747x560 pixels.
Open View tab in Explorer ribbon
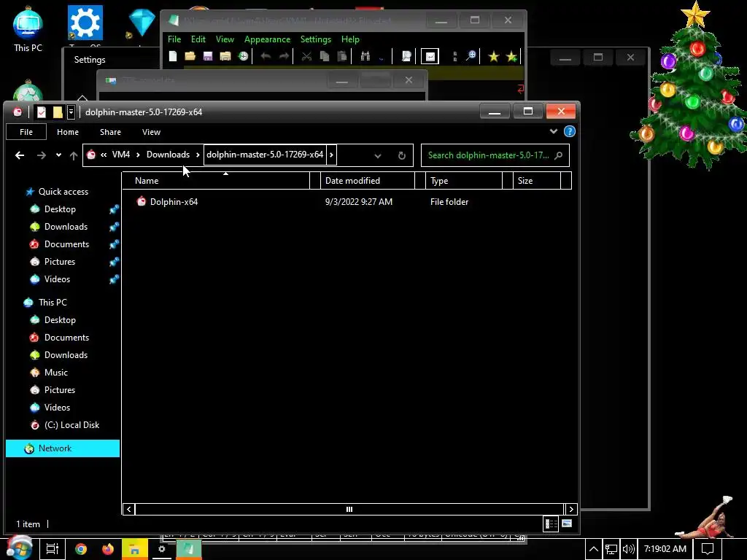coord(151,132)
